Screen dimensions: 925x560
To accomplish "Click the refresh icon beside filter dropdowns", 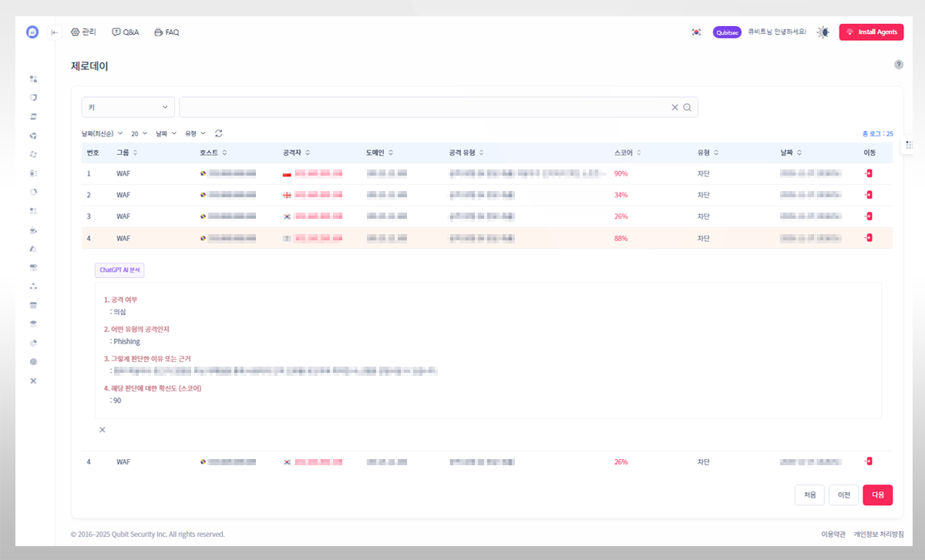I will [x=219, y=133].
